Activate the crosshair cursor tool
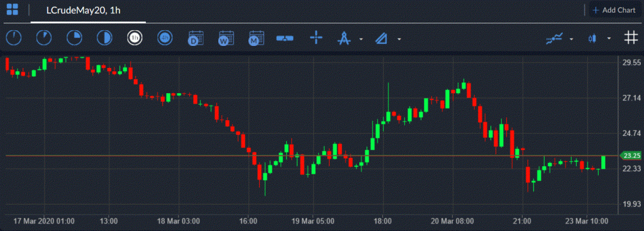This screenshot has width=644, height=231. pyautogui.click(x=316, y=38)
